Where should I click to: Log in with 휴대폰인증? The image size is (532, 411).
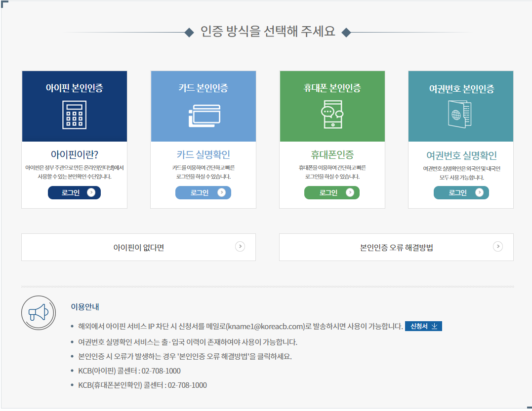pos(332,192)
